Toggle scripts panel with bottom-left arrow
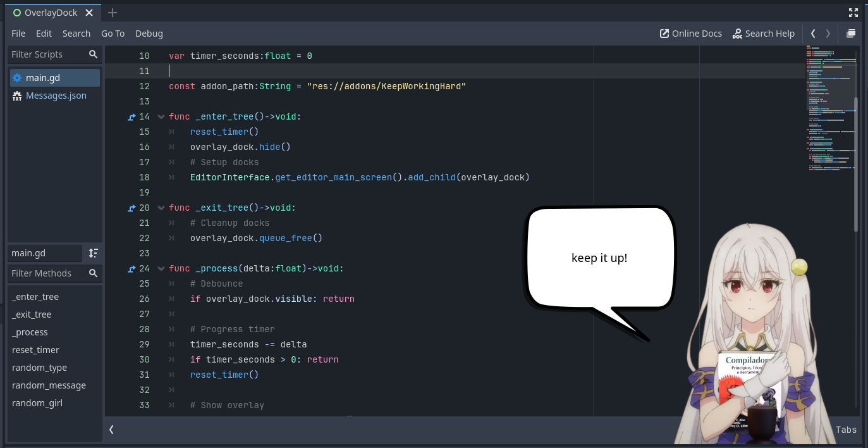This screenshot has height=448, width=868. (x=111, y=430)
